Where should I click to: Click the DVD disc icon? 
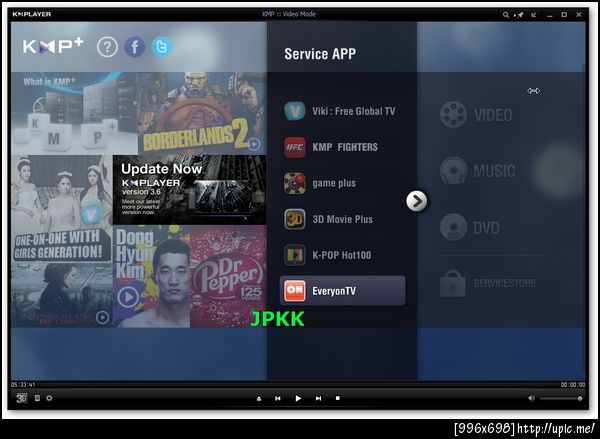pyautogui.click(x=453, y=227)
